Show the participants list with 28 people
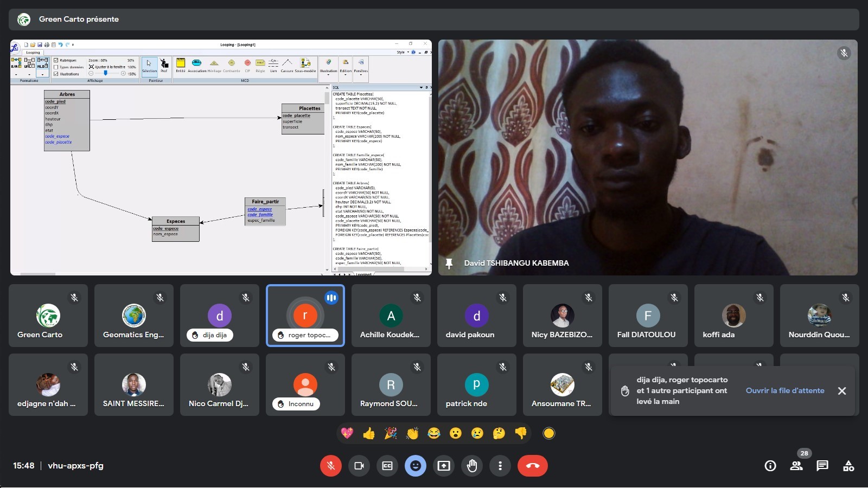This screenshot has width=868, height=488. point(796,466)
